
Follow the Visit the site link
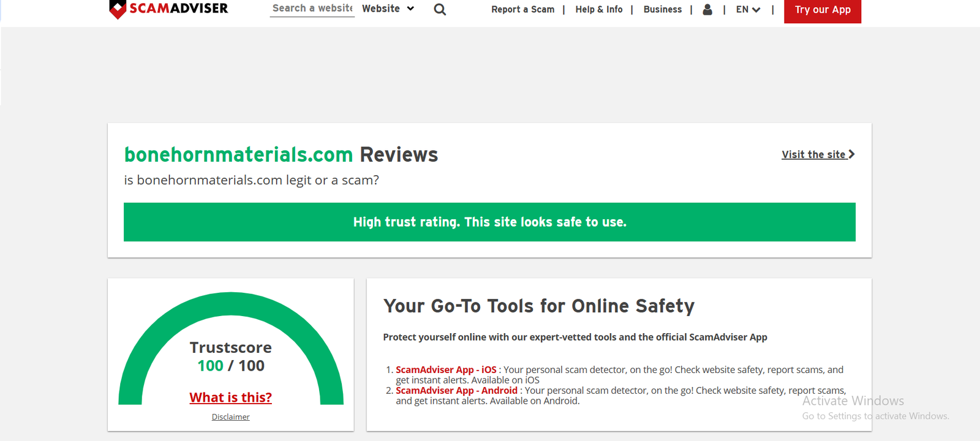coord(818,154)
